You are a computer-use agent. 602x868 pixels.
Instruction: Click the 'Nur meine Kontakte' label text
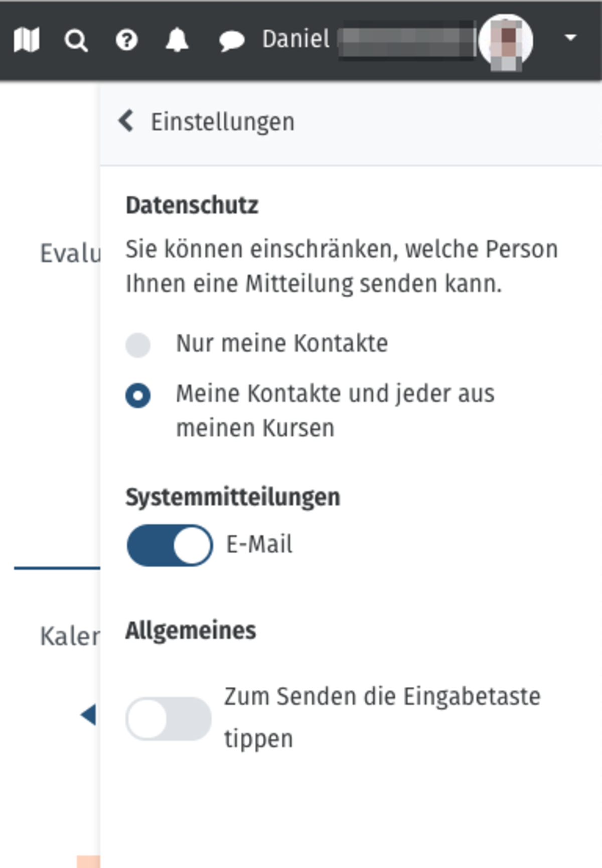pos(282,344)
